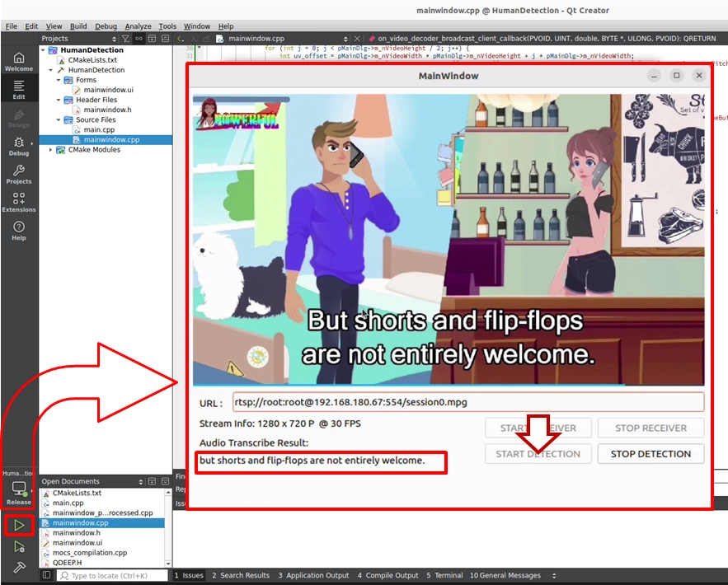Collapse the HumanDetection target node
The width and height of the screenshot is (728, 585).
pyautogui.click(x=50, y=70)
